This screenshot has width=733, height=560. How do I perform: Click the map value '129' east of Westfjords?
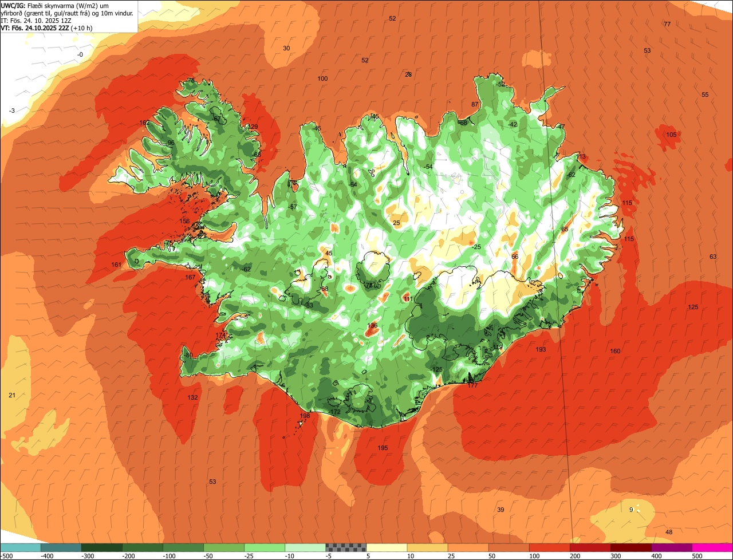pyautogui.click(x=253, y=127)
